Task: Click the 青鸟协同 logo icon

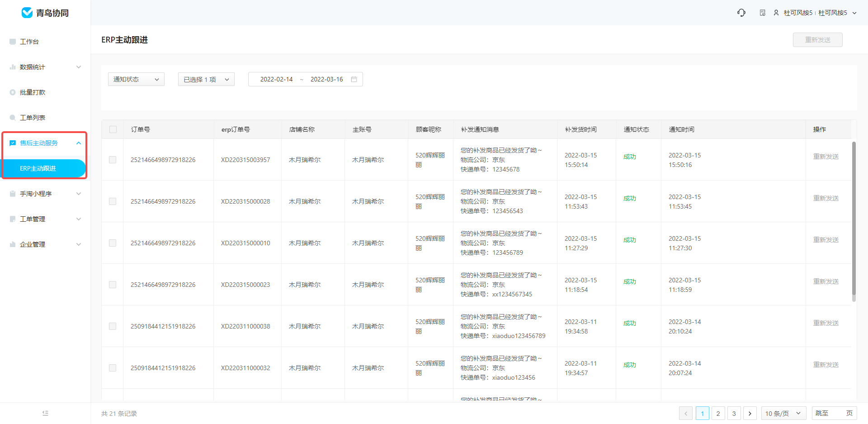Action: [27, 13]
